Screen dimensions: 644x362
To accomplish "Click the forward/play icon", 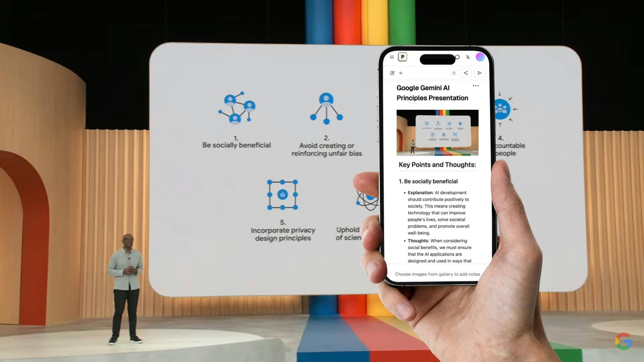I will pyautogui.click(x=479, y=73).
